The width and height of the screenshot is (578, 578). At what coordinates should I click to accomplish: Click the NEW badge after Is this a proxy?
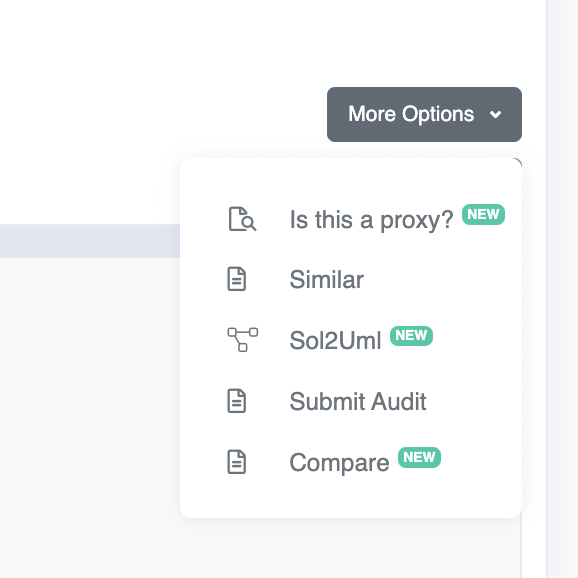483,214
